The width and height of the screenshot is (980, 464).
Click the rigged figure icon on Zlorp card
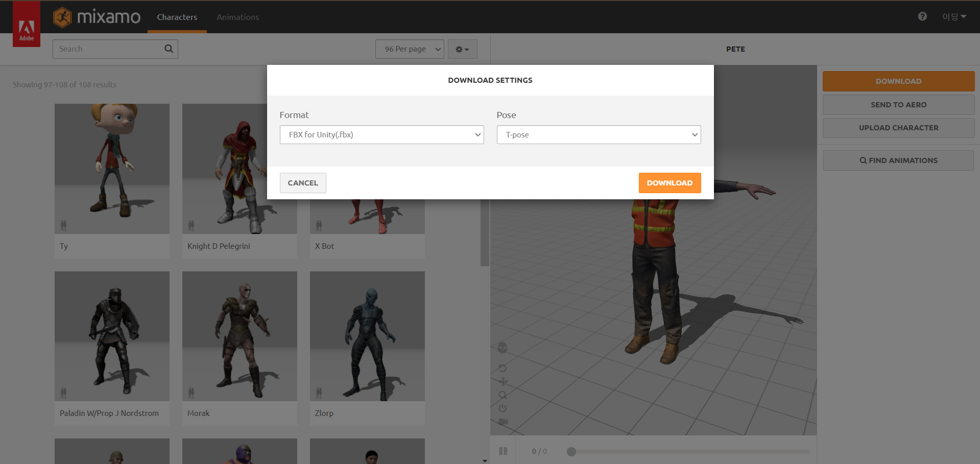tap(319, 393)
